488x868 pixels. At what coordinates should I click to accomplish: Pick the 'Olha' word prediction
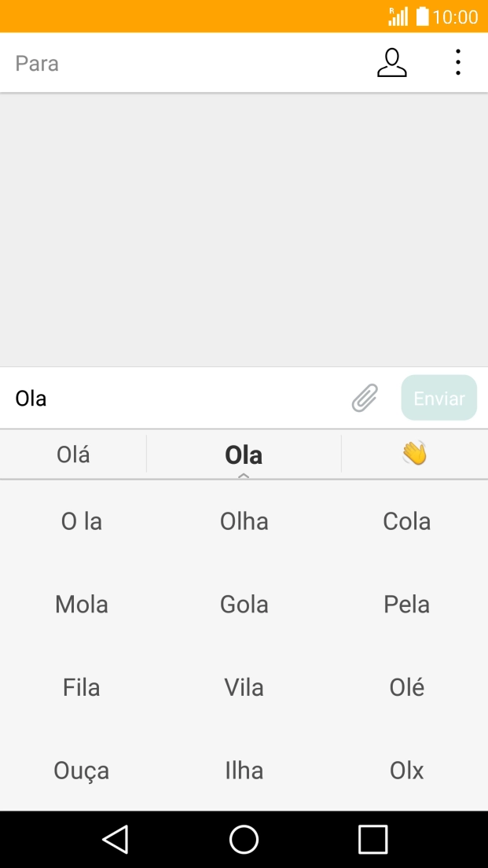click(x=244, y=520)
